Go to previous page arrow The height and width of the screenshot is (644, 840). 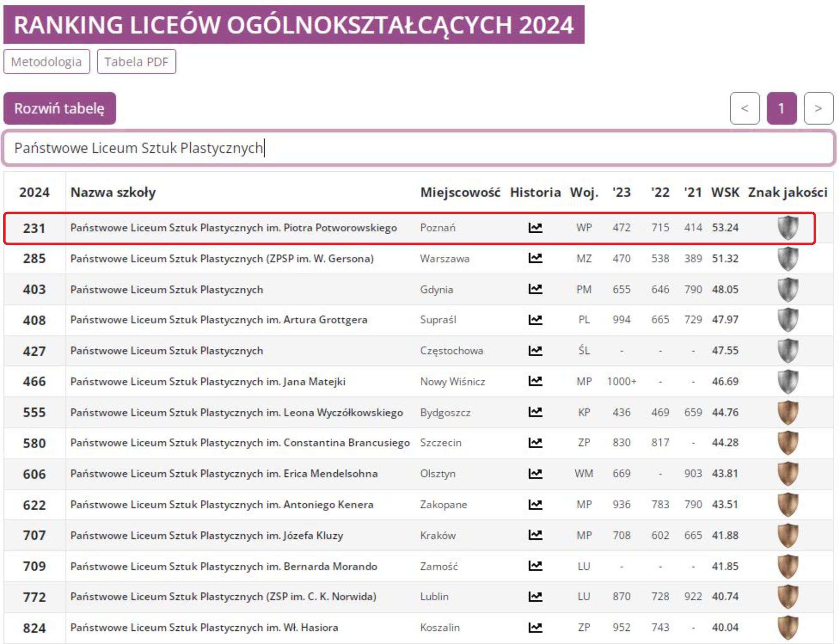coord(744,108)
